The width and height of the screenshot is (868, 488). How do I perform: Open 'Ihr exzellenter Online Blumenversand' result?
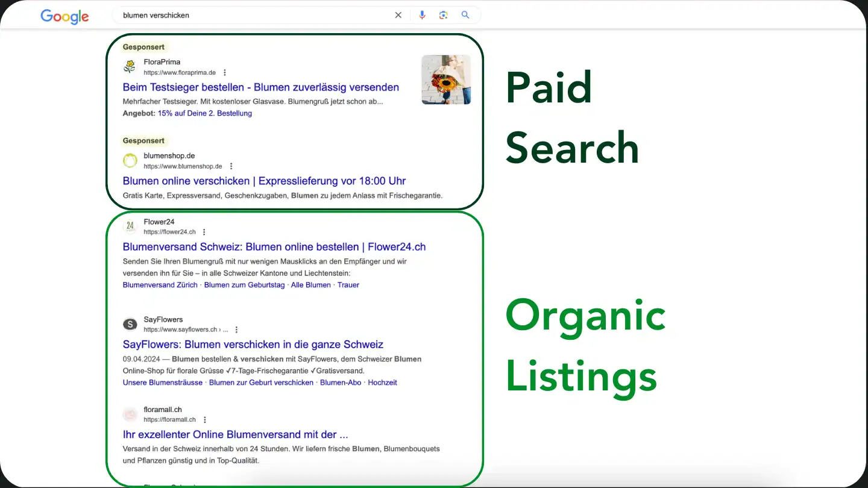pyautogui.click(x=235, y=434)
